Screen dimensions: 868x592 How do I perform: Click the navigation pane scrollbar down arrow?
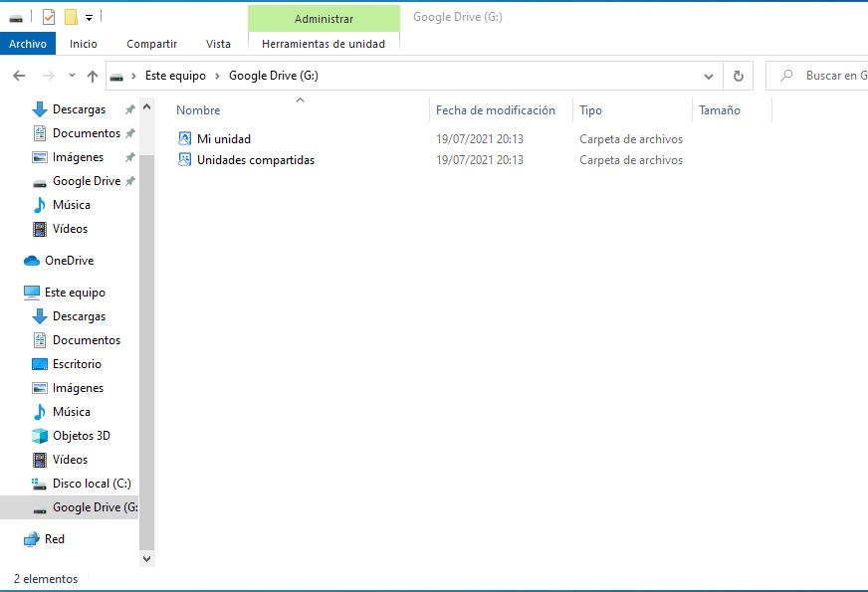click(147, 559)
